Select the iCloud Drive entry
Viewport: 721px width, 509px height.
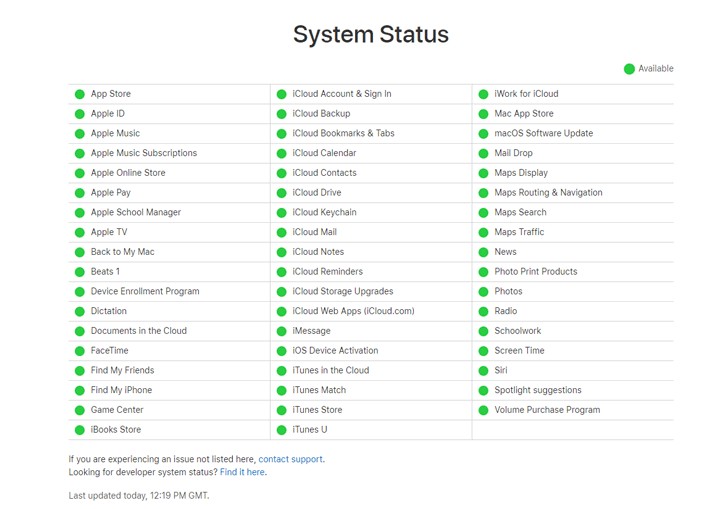point(317,193)
